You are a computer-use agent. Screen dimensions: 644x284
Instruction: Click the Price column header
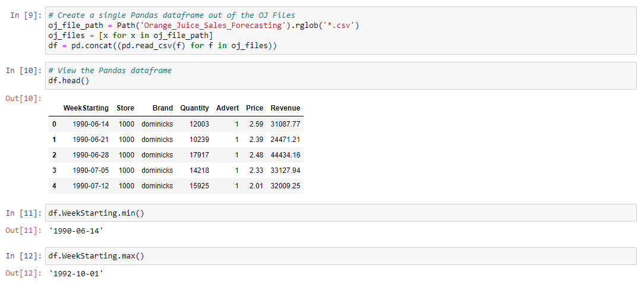pos(255,108)
